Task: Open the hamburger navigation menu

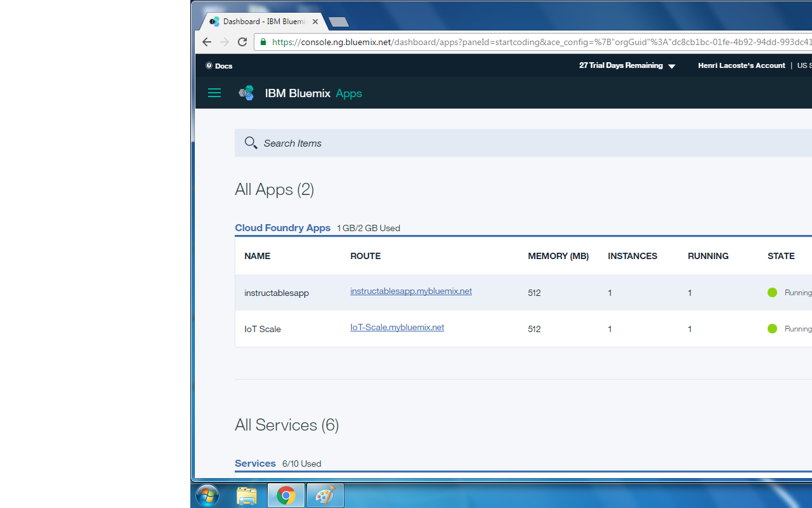Action: [x=214, y=93]
